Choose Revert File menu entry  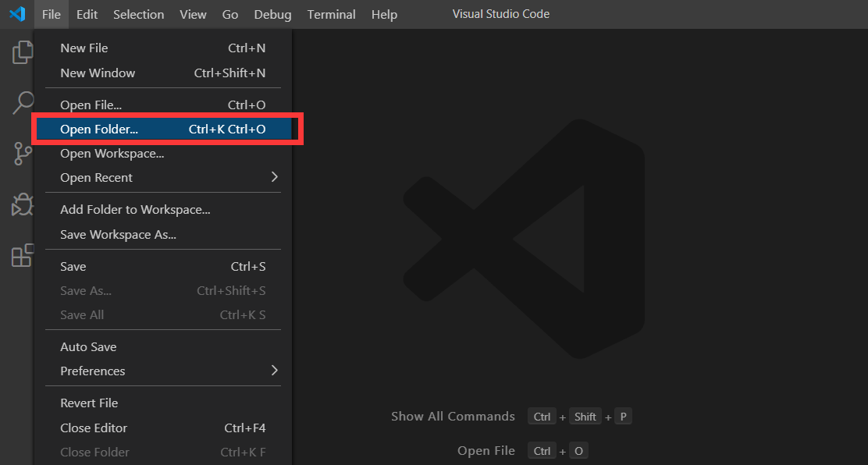click(162, 403)
